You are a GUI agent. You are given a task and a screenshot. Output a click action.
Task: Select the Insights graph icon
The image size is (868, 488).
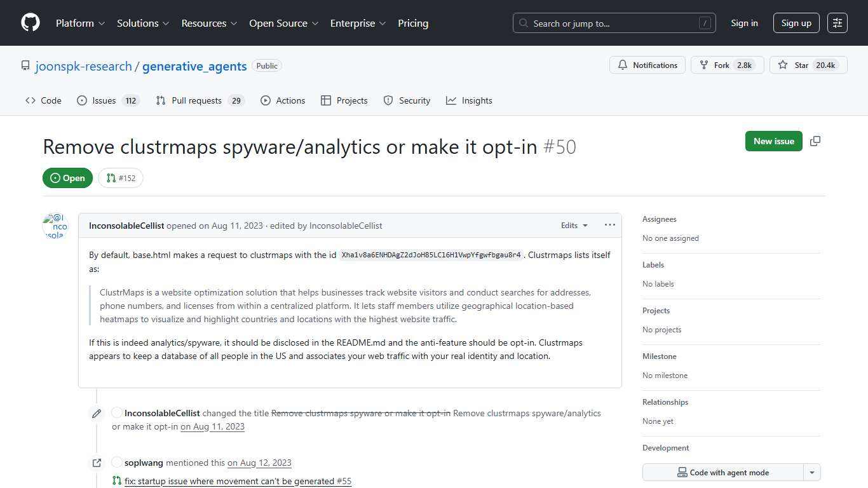(451, 100)
